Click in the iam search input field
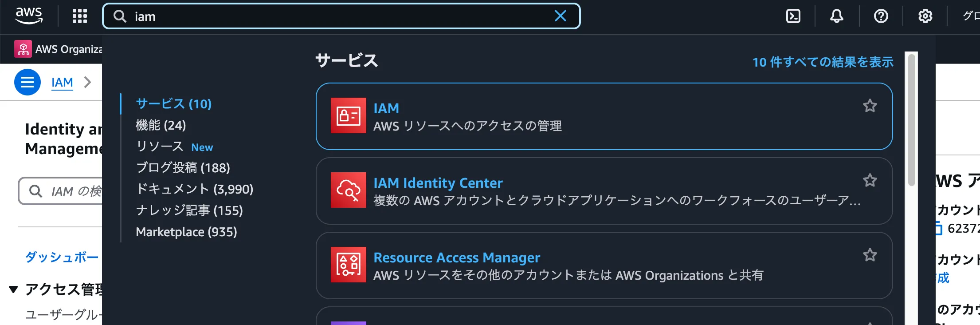Viewport: 980px width, 325px height. click(337, 16)
